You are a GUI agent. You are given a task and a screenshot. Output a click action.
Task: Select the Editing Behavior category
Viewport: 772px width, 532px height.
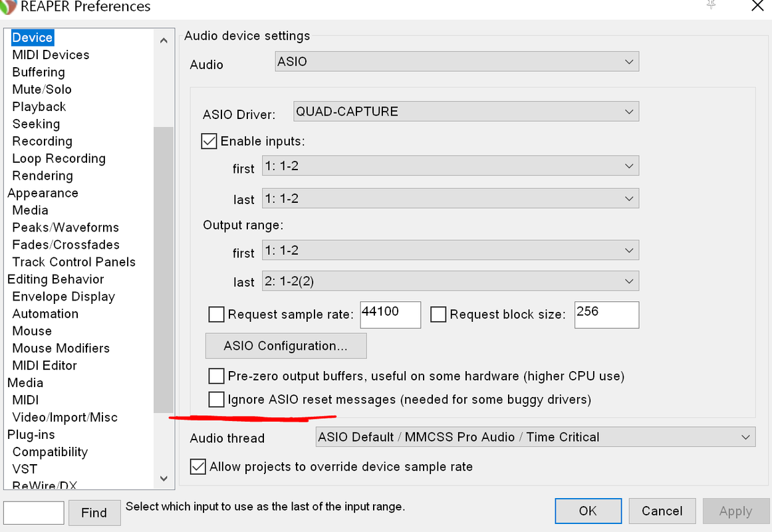click(x=56, y=279)
